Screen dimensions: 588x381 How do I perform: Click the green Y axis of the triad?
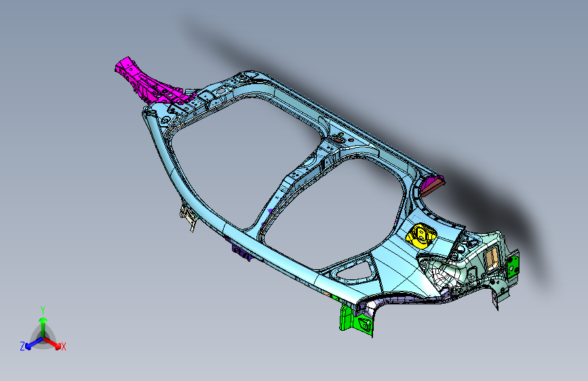pos(43,325)
